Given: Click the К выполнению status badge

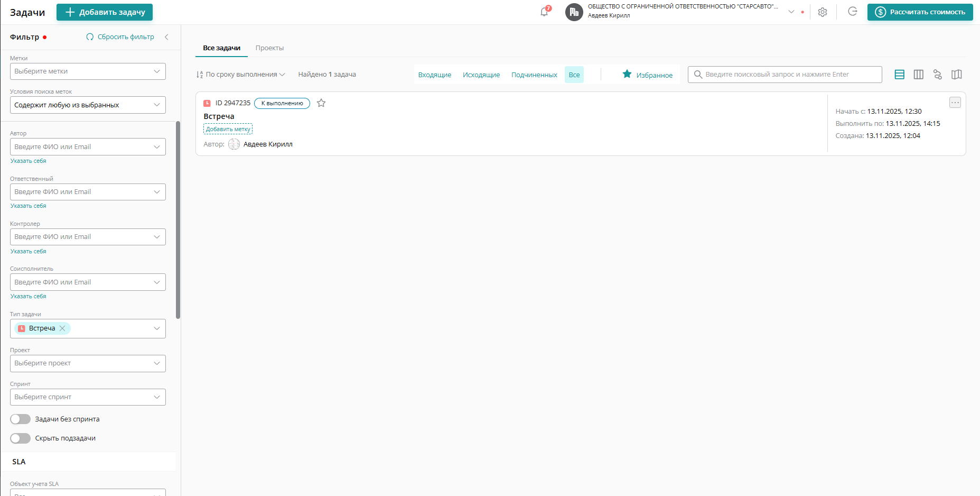Looking at the screenshot, I should coord(282,103).
